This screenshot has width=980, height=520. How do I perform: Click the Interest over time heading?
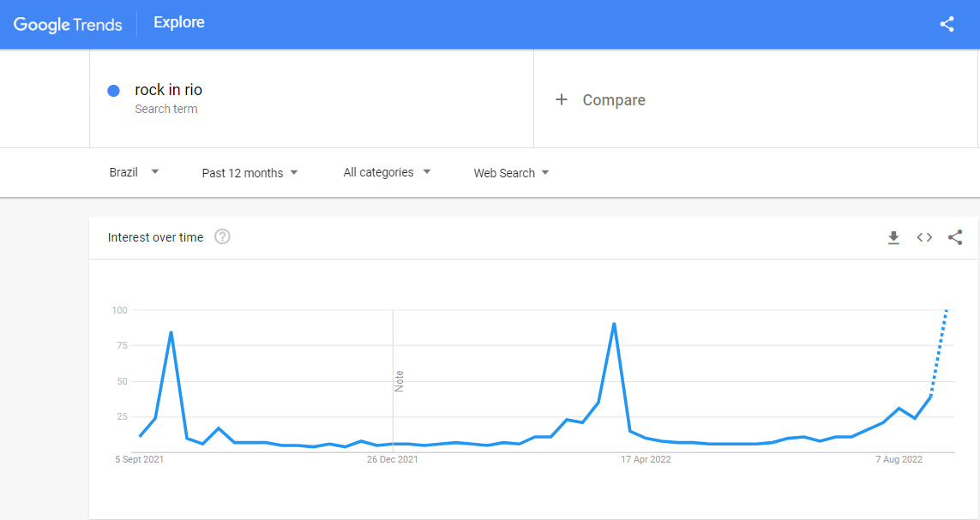(155, 236)
